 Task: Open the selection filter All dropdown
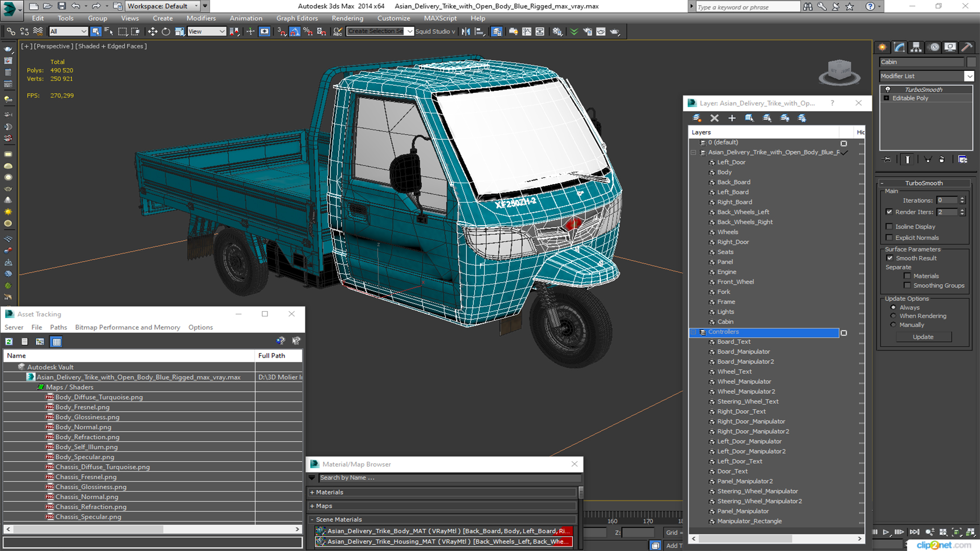(68, 32)
